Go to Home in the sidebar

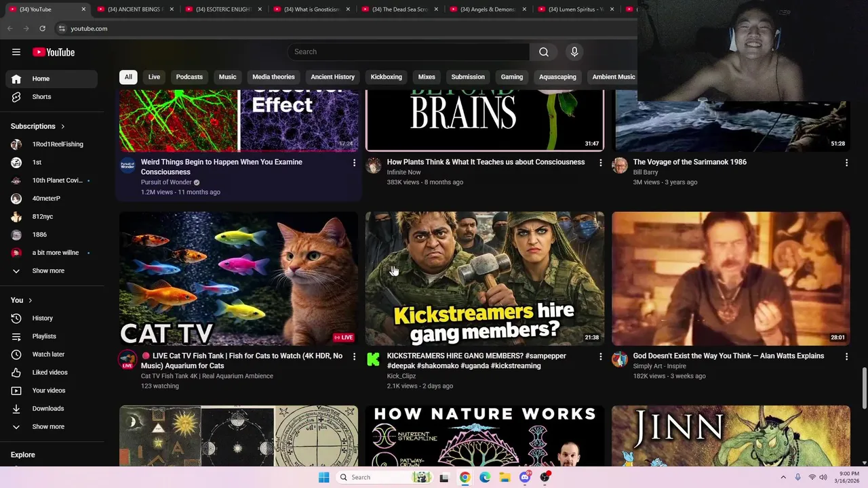pos(52,79)
